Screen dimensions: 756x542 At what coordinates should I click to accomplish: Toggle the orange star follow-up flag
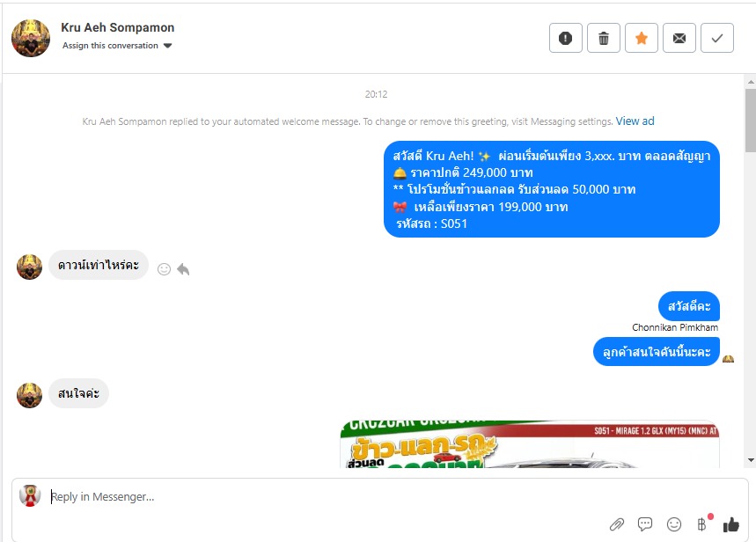pyautogui.click(x=642, y=38)
